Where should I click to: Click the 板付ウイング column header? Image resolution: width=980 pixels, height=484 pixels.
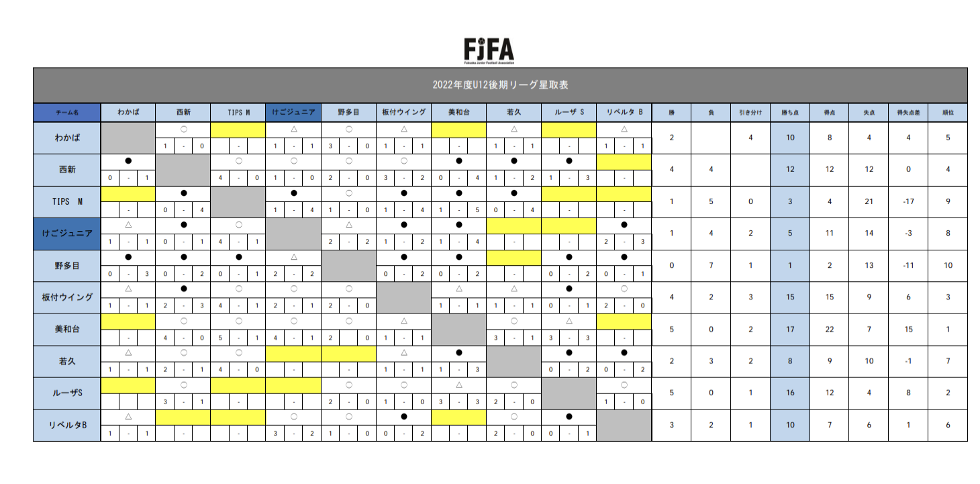pos(403,113)
